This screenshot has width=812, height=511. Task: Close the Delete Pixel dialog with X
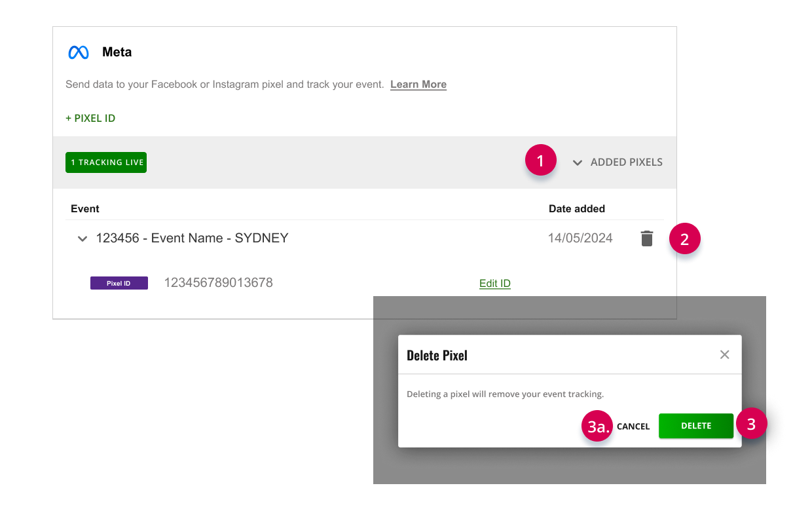(x=724, y=354)
